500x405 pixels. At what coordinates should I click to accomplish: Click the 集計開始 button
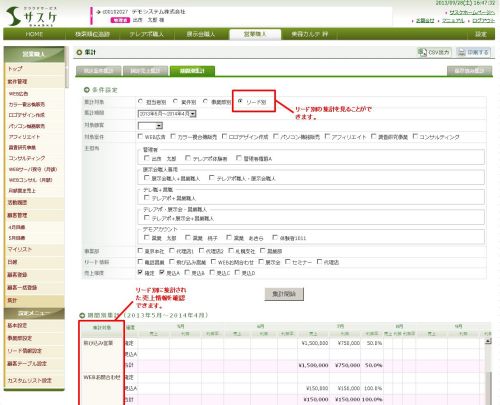click(284, 294)
